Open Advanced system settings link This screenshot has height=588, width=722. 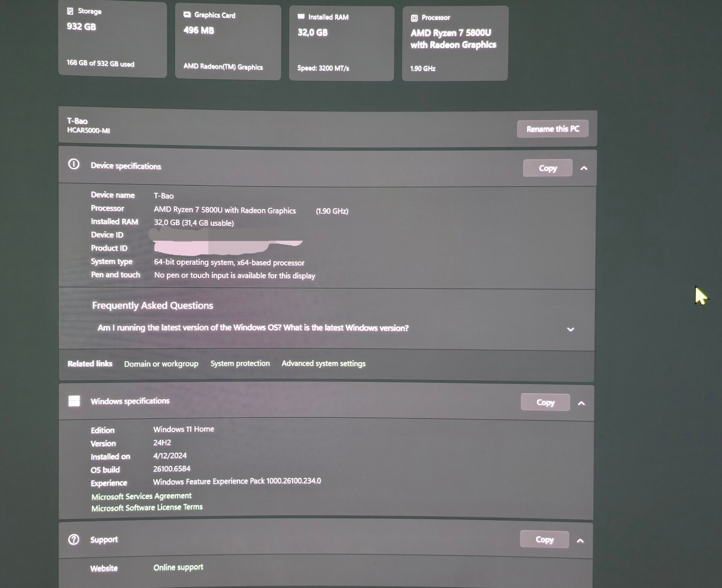click(323, 363)
